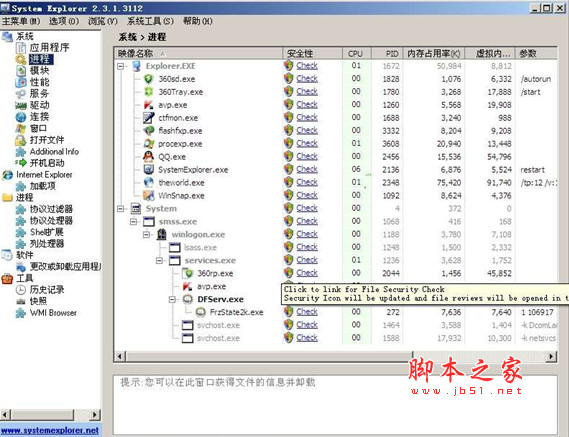Screen dimensions: 569x437
Task: Select svchost.exe row with PID 1464
Action: tap(336, 325)
